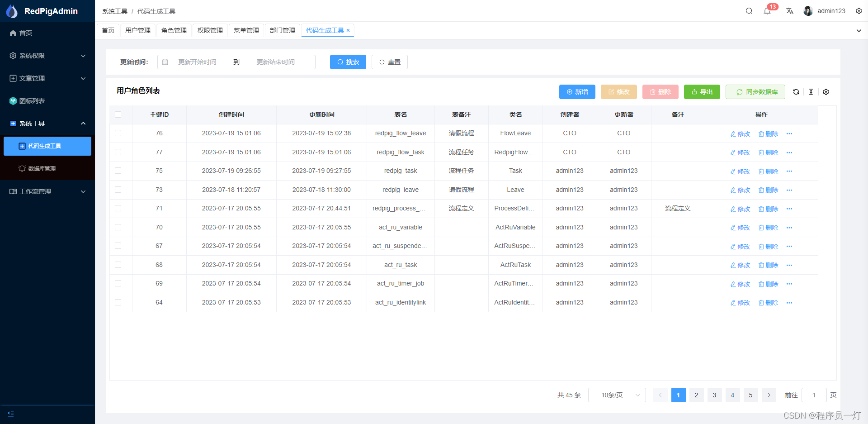Open more actions for row 75
This screenshot has height=424, width=868.
(x=789, y=171)
